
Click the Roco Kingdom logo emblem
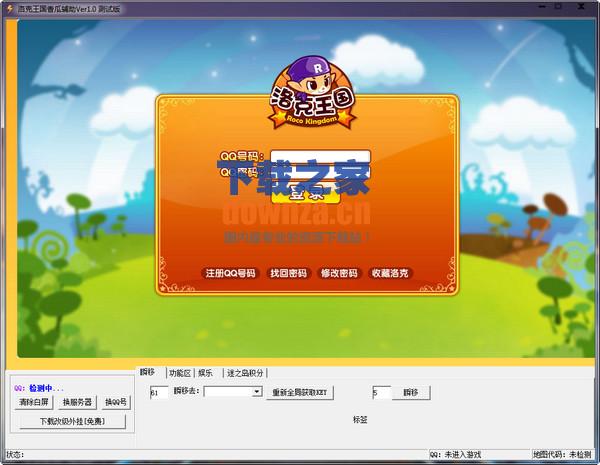click(313, 93)
